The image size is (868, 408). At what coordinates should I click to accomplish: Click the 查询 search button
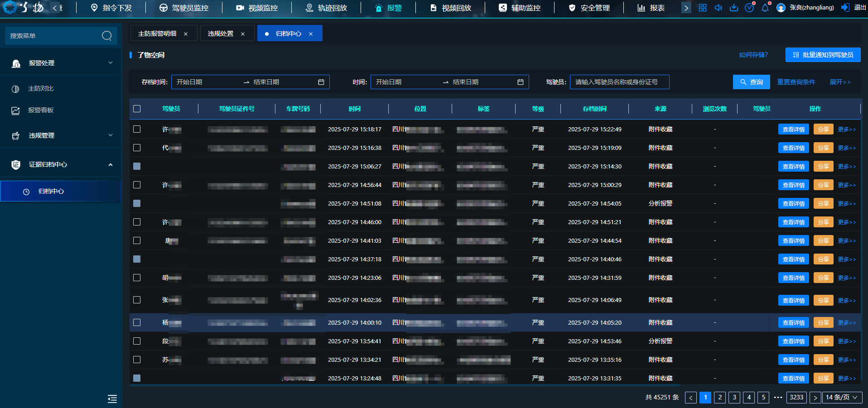point(751,82)
